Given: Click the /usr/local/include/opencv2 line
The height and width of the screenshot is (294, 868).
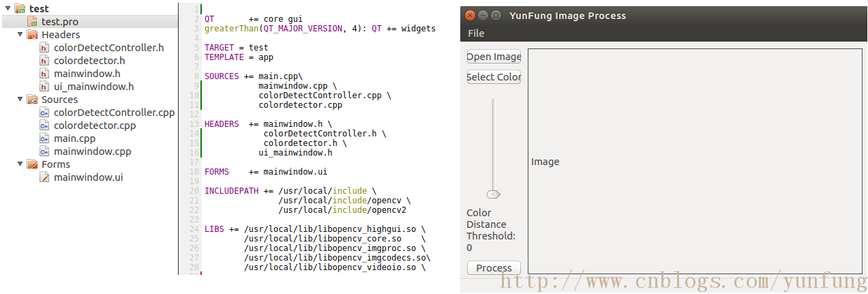Looking at the screenshot, I should [x=342, y=210].
